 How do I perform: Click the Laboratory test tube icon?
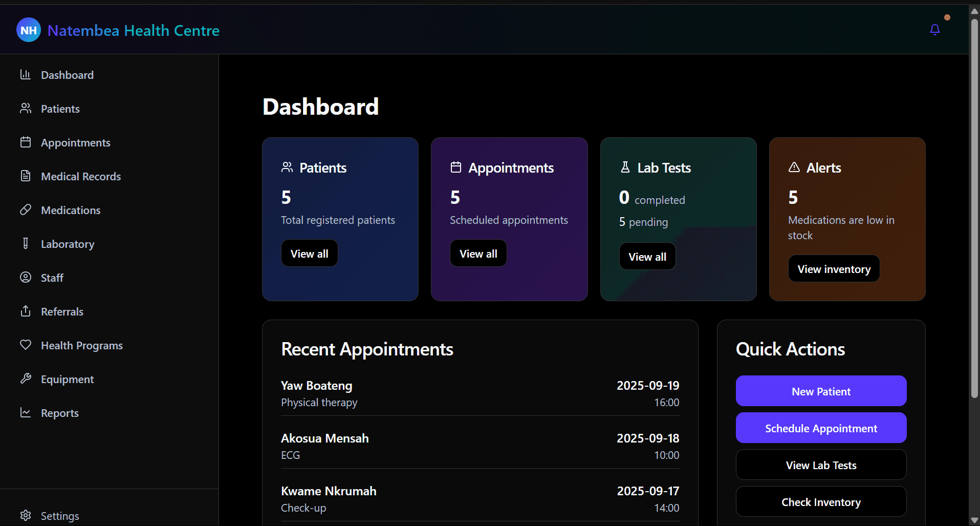(26, 244)
